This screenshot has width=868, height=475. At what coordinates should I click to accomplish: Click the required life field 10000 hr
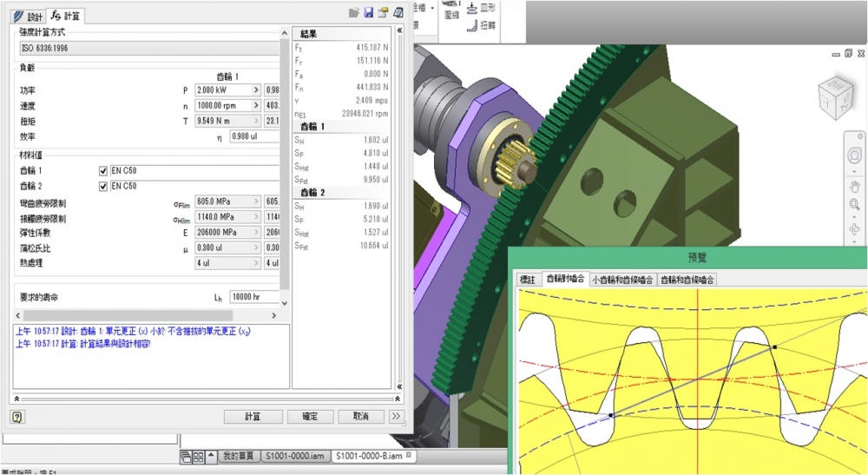(254, 297)
